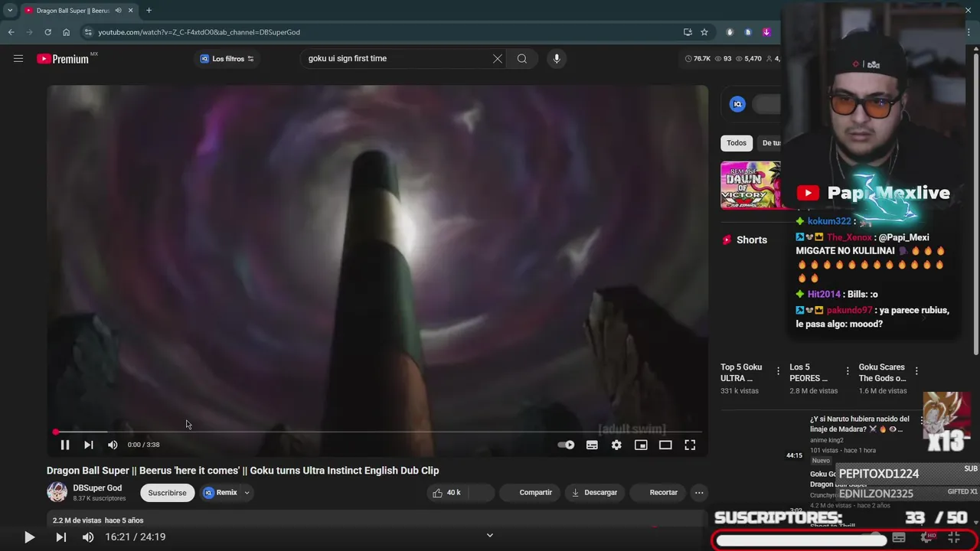Screen dimensions: 980x551
Task: Open video settings gear at 0:00 player
Action: coord(616,445)
